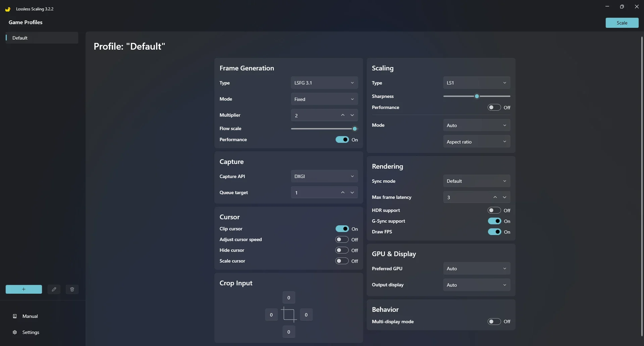The width and height of the screenshot is (644, 346).
Task: Click the Scale button
Action: pos(622,23)
